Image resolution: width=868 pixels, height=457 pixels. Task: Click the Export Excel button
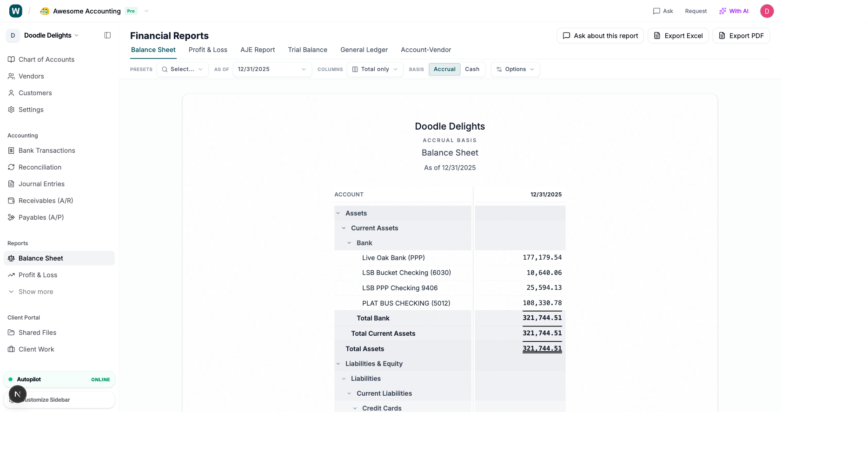678,36
